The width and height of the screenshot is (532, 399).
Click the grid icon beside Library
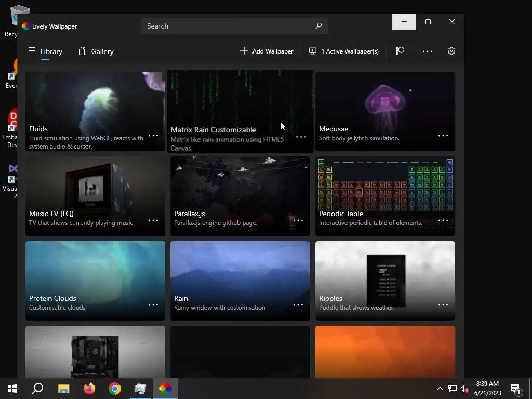point(32,51)
